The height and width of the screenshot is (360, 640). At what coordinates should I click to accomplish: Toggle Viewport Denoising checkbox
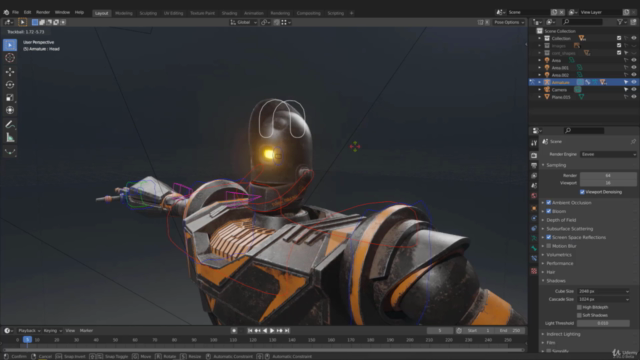pos(582,192)
